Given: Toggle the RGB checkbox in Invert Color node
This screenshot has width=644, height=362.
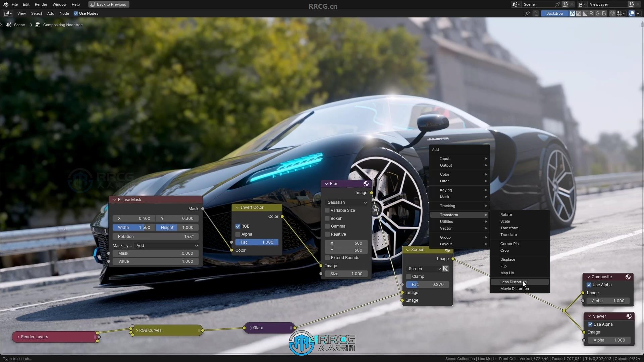Looking at the screenshot, I should coord(237,226).
